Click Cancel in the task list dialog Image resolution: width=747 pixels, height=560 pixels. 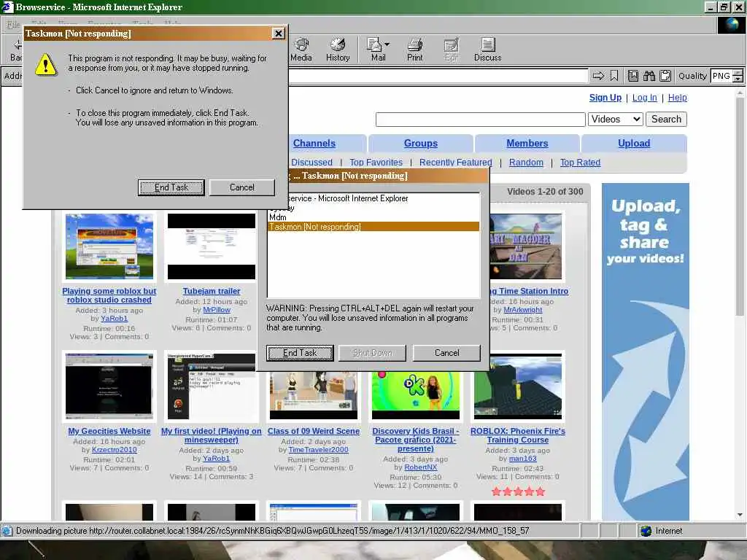point(447,353)
